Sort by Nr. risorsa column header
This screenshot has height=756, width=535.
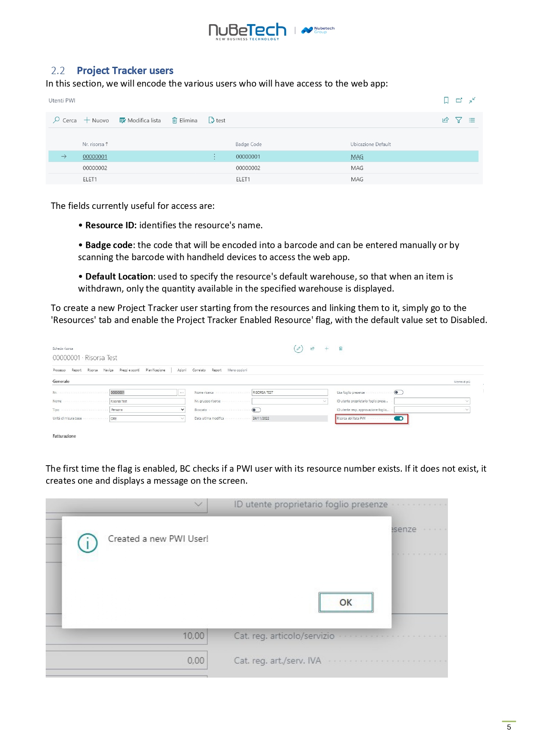(95, 144)
